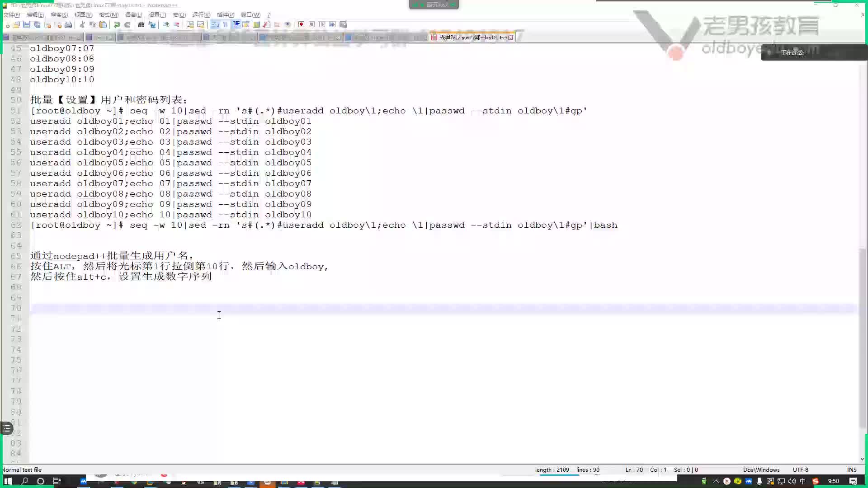This screenshot has width=868, height=488.
Task: Click the New file toolbar icon
Action: [6, 24]
